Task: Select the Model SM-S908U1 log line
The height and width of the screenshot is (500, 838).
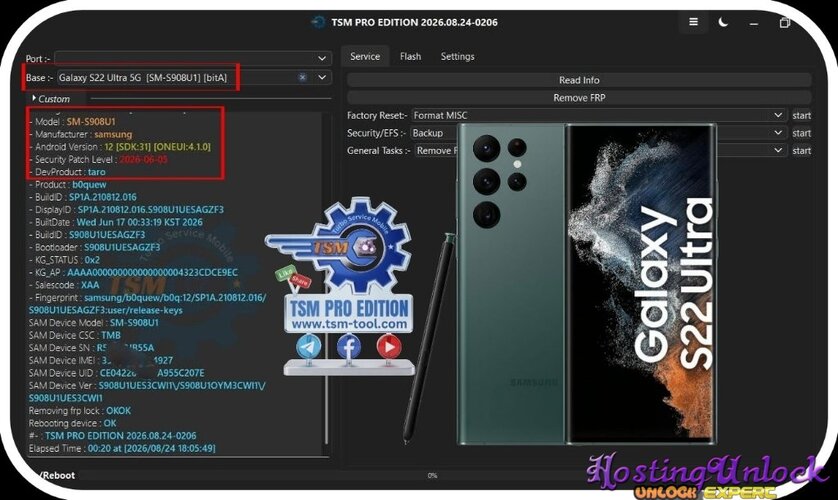Action: pyautogui.click(x=72, y=122)
